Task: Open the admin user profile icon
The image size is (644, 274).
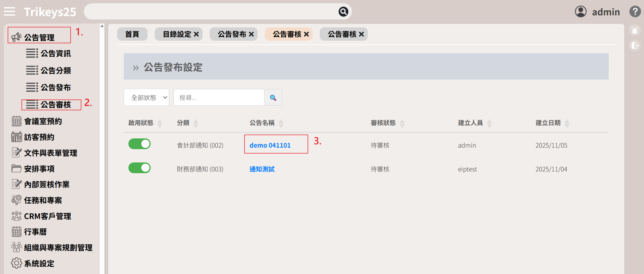Action: (x=581, y=12)
